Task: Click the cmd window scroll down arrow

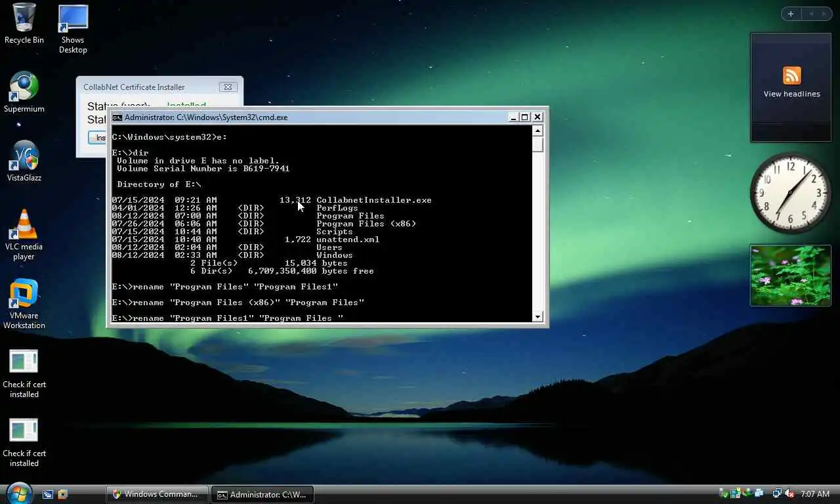Action: (x=538, y=317)
